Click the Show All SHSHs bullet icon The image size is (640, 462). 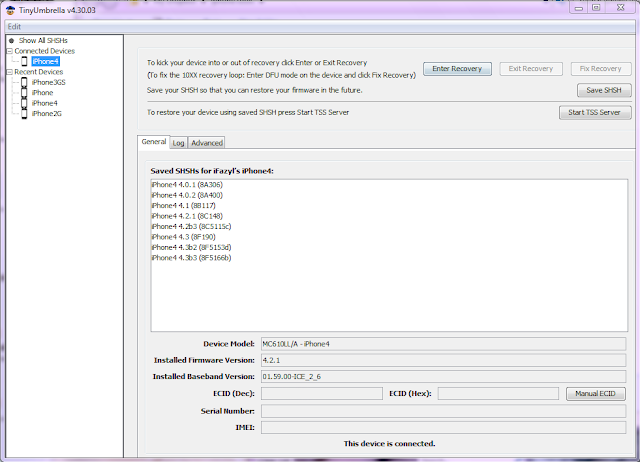[x=11, y=41]
